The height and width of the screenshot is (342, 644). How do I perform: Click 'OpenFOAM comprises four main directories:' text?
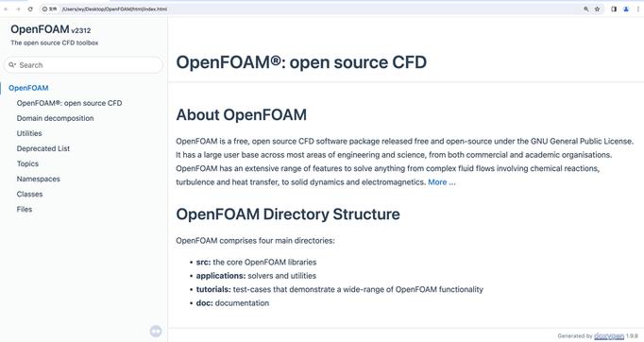click(255, 241)
